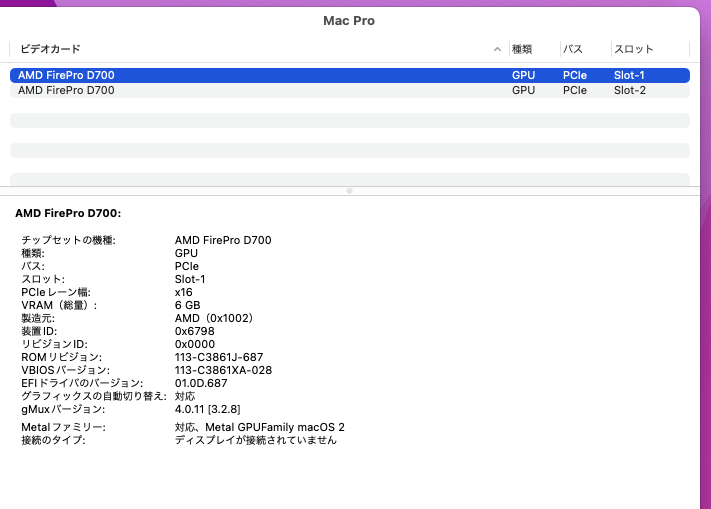Click the chipset value AMD FirePro D700
Viewport: 711px width, 509px height.
point(223,240)
